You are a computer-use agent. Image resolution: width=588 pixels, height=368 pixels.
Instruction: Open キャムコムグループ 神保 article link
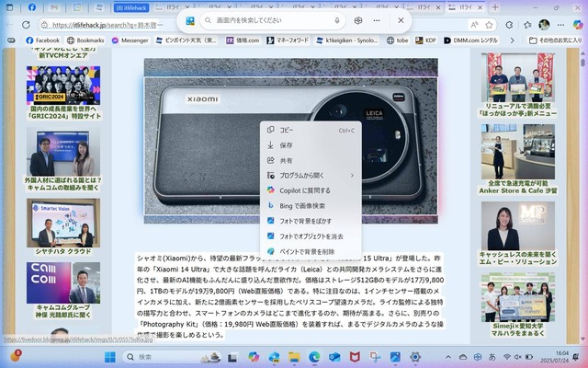tap(63, 311)
